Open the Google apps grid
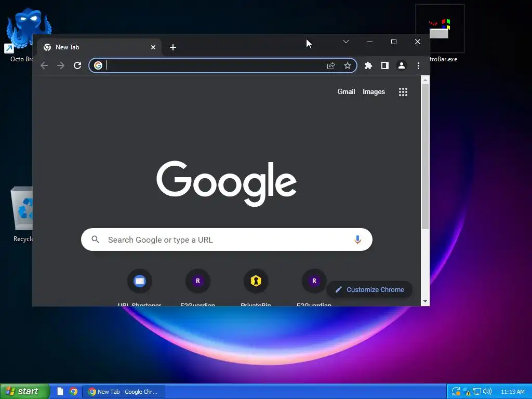This screenshot has width=532, height=399. [403, 91]
